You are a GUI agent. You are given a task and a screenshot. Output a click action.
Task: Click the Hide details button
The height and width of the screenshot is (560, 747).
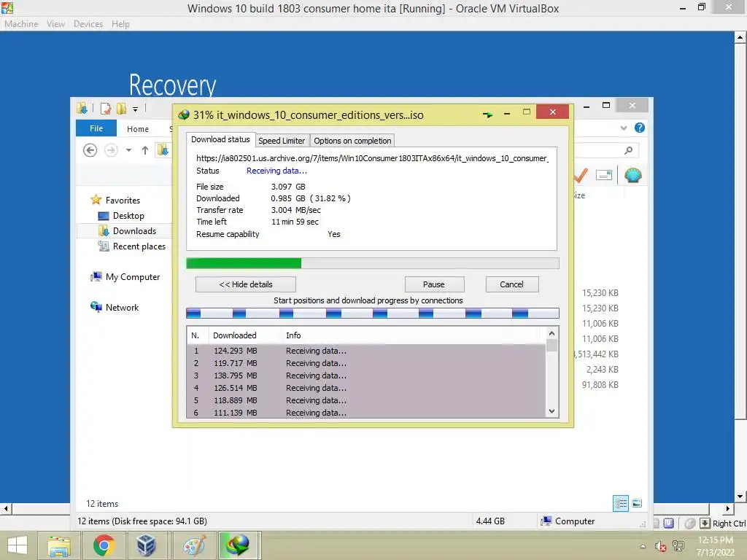(246, 284)
